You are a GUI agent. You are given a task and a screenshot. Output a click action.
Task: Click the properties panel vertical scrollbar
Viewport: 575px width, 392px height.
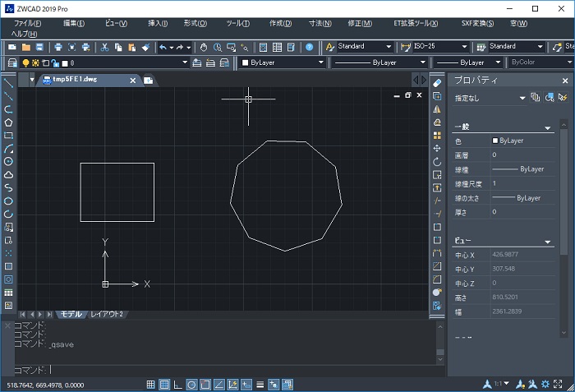pos(563,228)
